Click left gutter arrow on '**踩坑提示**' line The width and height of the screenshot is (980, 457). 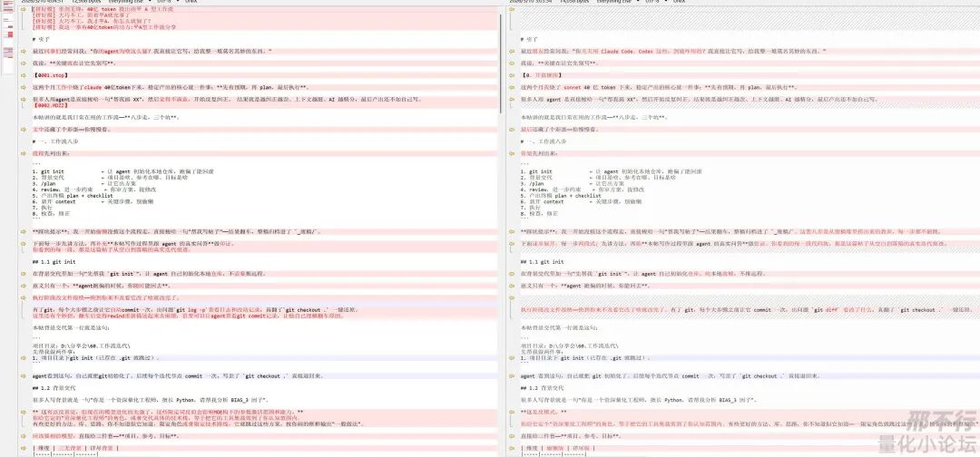pyautogui.click(x=23, y=231)
